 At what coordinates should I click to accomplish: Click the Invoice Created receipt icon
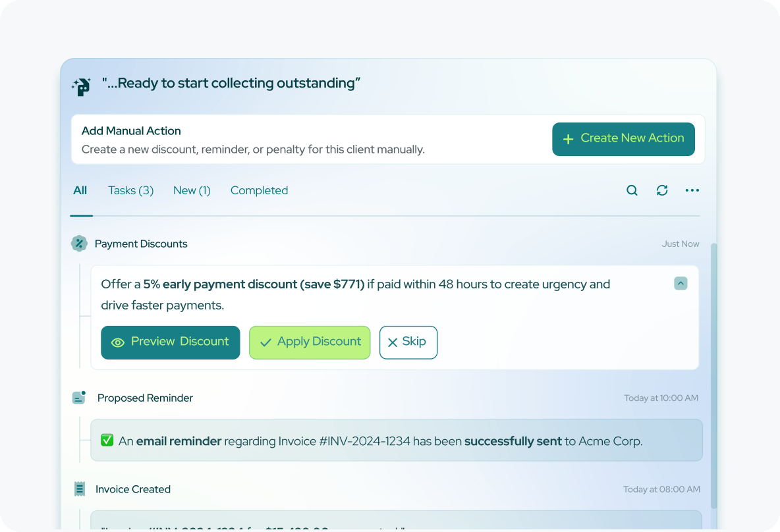click(80, 489)
